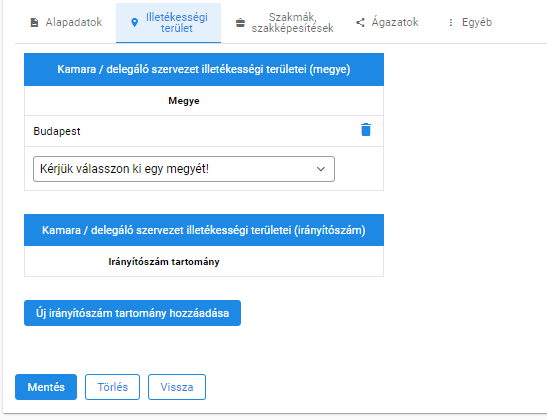
Task: Delete the Budapest row with trash icon
Action: (x=366, y=130)
